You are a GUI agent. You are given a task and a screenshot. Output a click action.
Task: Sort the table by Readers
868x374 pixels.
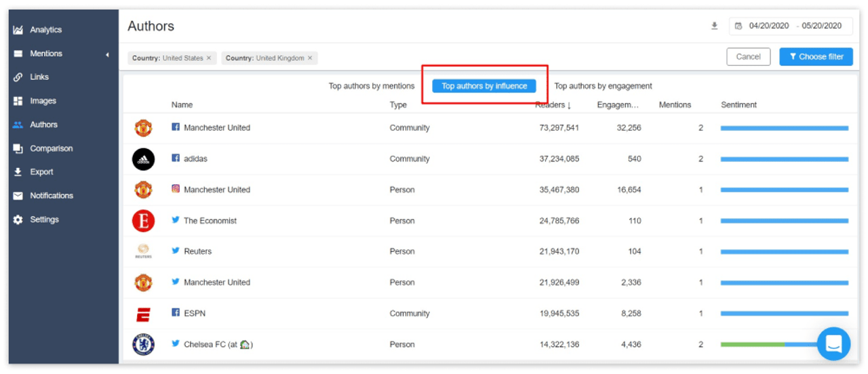[553, 105]
